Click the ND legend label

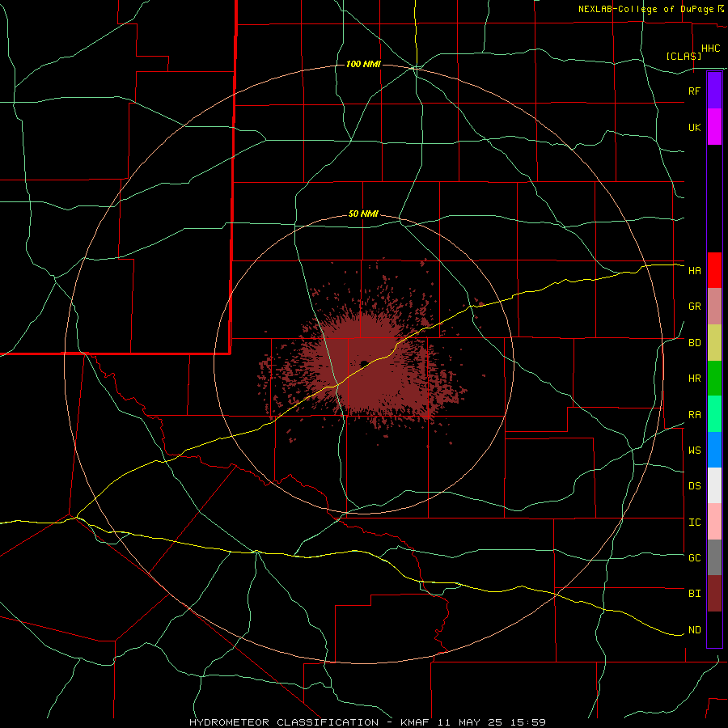click(694, 630)
